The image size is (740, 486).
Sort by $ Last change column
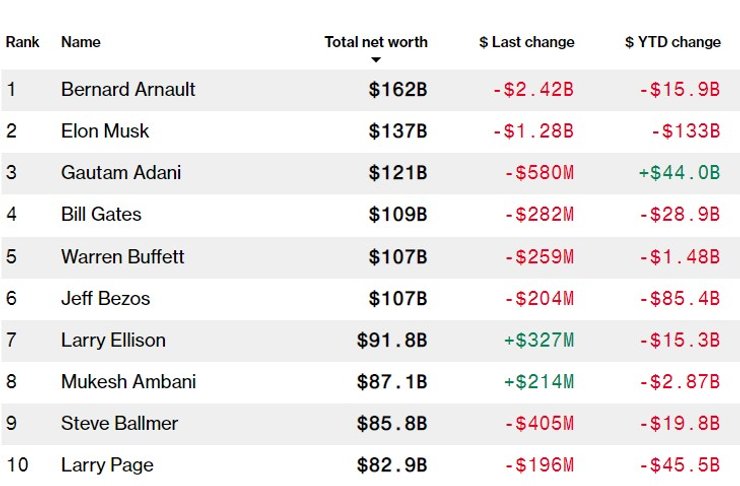click(x=526, y=42)
